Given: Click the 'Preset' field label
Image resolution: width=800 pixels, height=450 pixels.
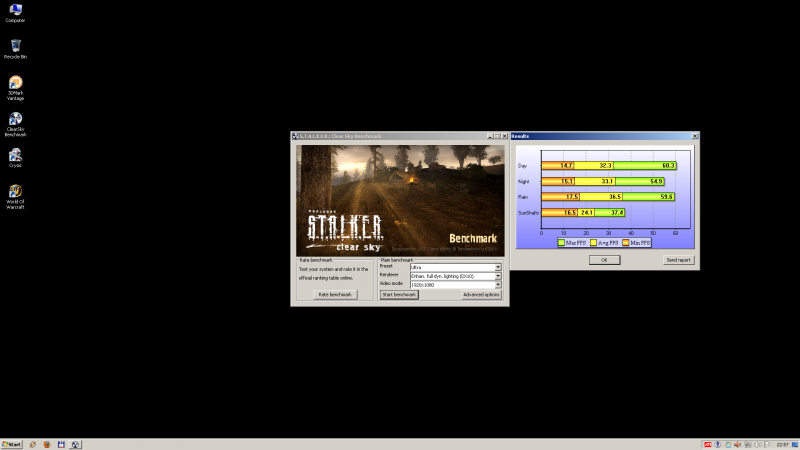Looking at the screenshot, I should tap(386, 266).
